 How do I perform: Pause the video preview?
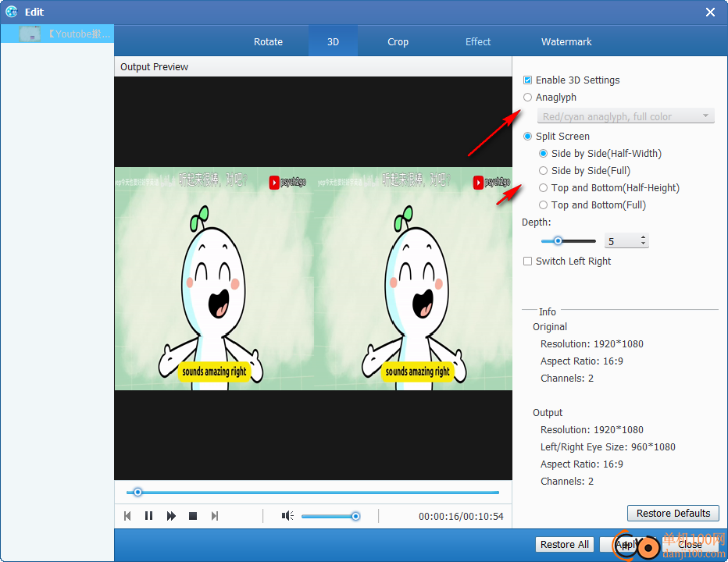[x=148, y=516]
